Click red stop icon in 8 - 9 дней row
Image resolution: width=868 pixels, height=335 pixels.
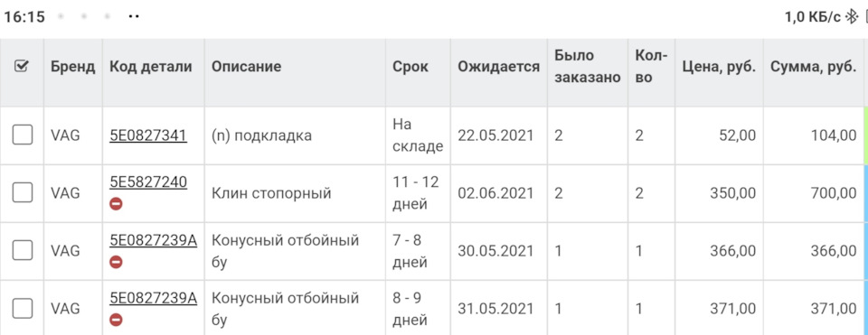click(x=116, y=320)
